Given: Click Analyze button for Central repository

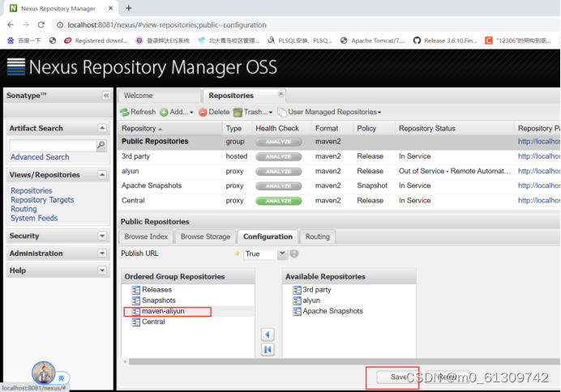Looking at the screenshot, I should click(278, 201).
